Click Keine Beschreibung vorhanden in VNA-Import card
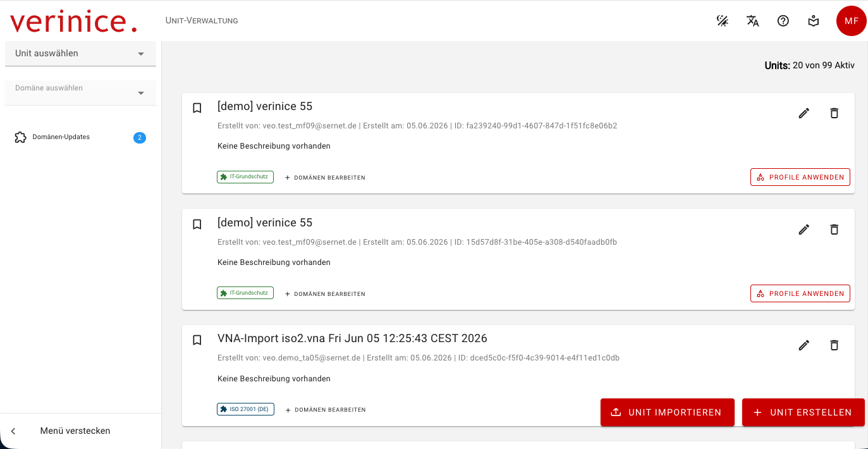868x449 pixels. [274, 379]
